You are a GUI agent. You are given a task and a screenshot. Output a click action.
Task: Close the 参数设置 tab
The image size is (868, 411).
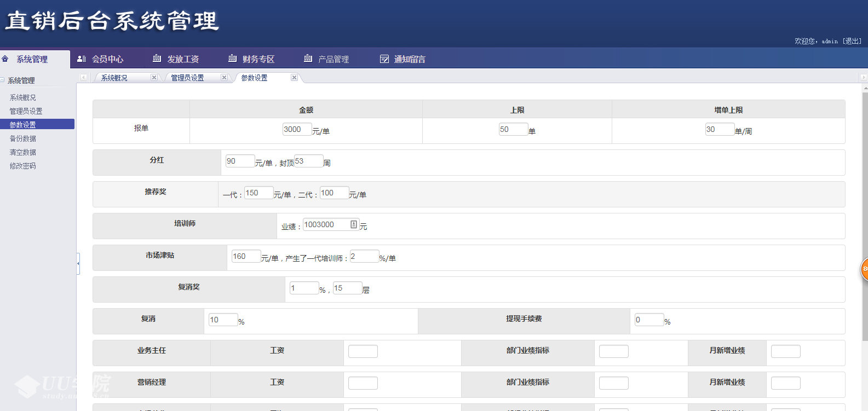tap(294, 77)
